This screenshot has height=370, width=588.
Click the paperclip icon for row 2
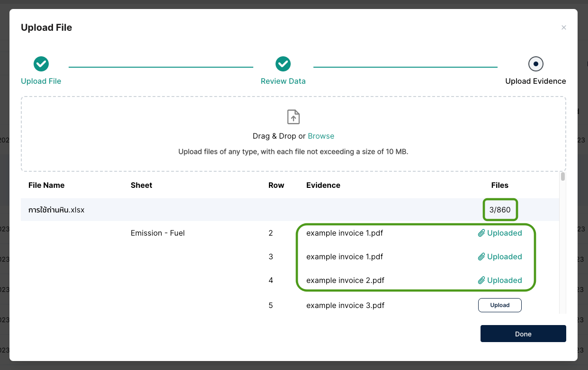click(x=481, y=233)
